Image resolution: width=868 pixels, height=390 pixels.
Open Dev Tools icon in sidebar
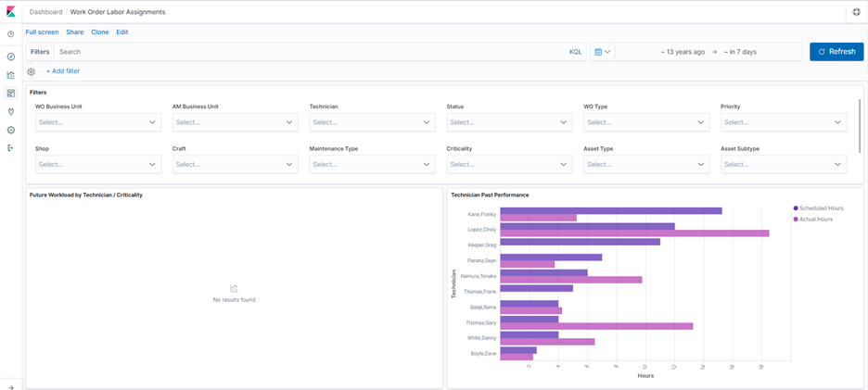click(x=10, y=112)
